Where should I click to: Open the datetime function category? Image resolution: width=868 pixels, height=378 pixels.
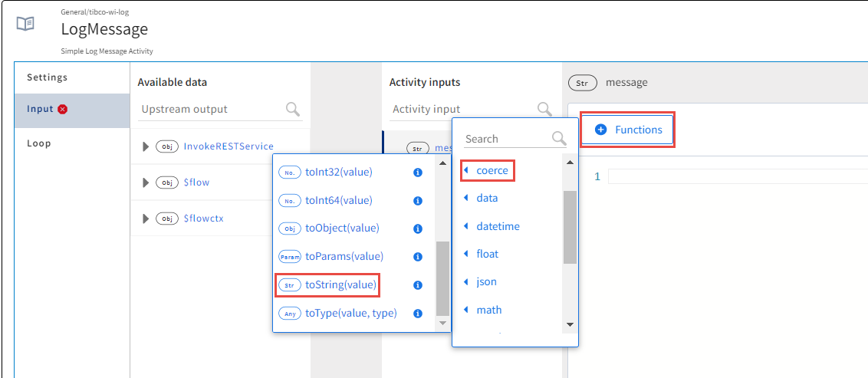(x=498, y=226)
